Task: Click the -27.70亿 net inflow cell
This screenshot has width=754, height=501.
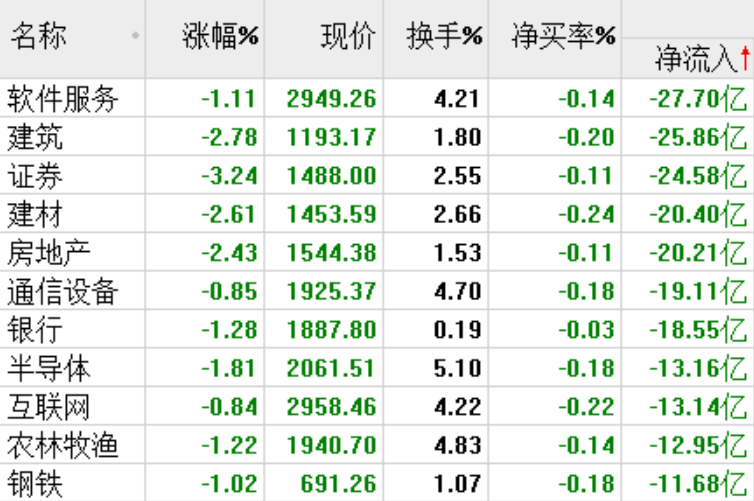Action: click(x=697, y=99)
